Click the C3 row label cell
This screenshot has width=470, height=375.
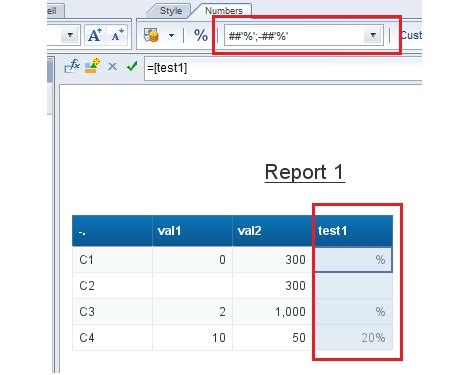(112, 312)
